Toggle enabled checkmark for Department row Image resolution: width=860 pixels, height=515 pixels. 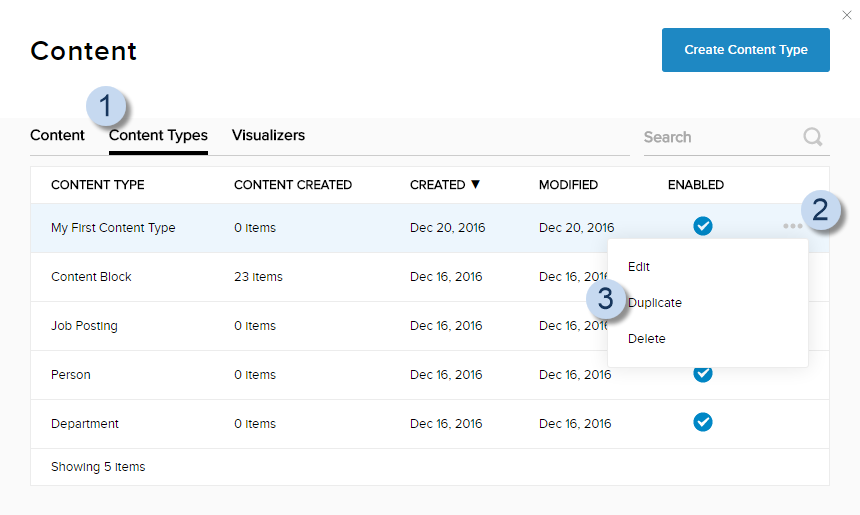(703, 422)
